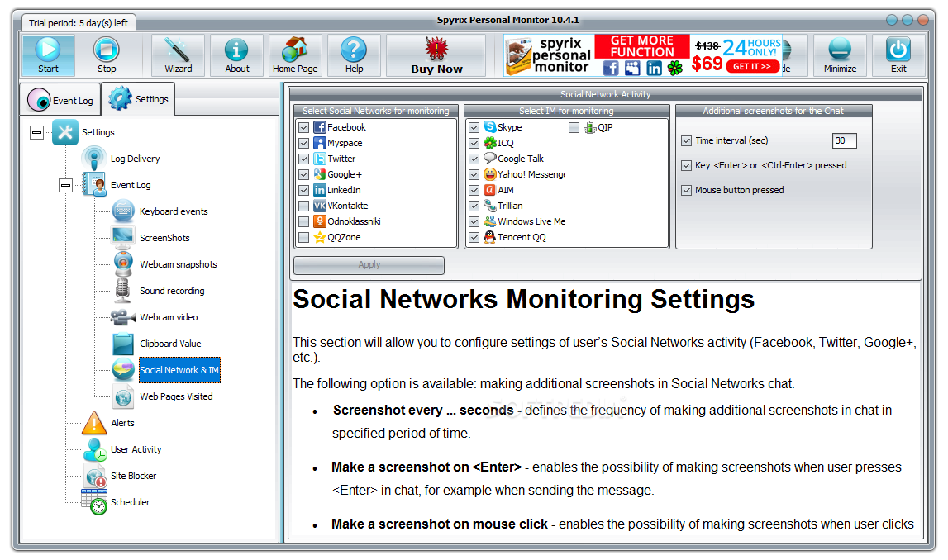The height and width of the screenshot is (560, 948).
Task: Open the Wizard tool
Action: coord(179,55)
